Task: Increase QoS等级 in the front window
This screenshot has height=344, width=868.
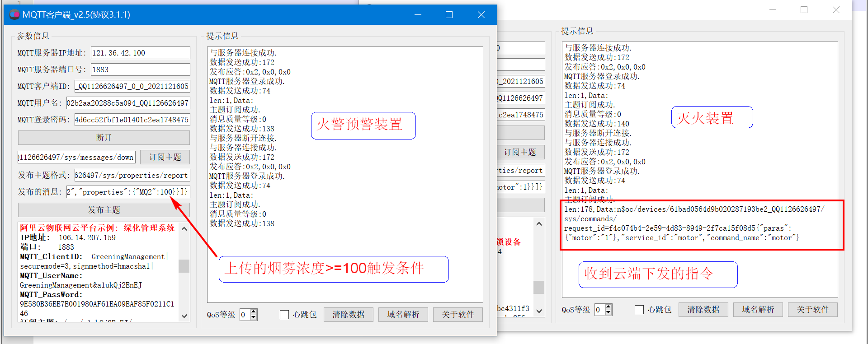Action: coord(254,311)
